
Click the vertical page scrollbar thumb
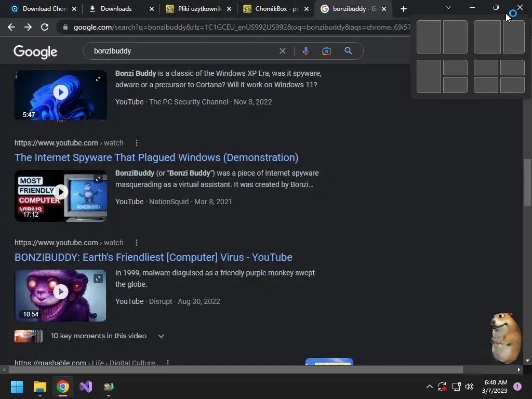tap(527, 182)
